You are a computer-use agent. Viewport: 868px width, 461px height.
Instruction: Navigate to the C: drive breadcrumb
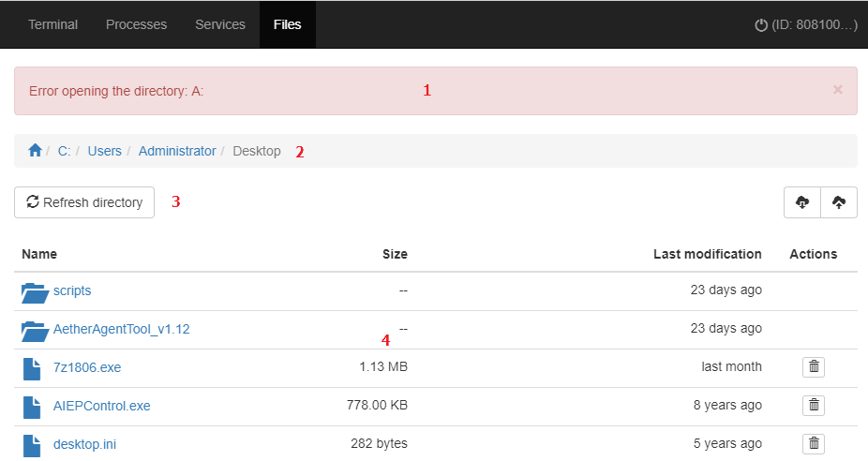tap(65, 151)
